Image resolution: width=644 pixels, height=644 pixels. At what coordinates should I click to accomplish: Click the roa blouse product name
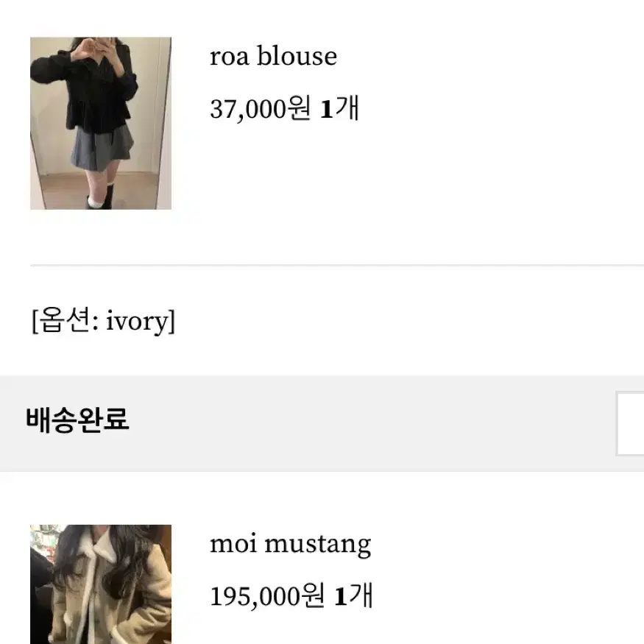[273, 55]
